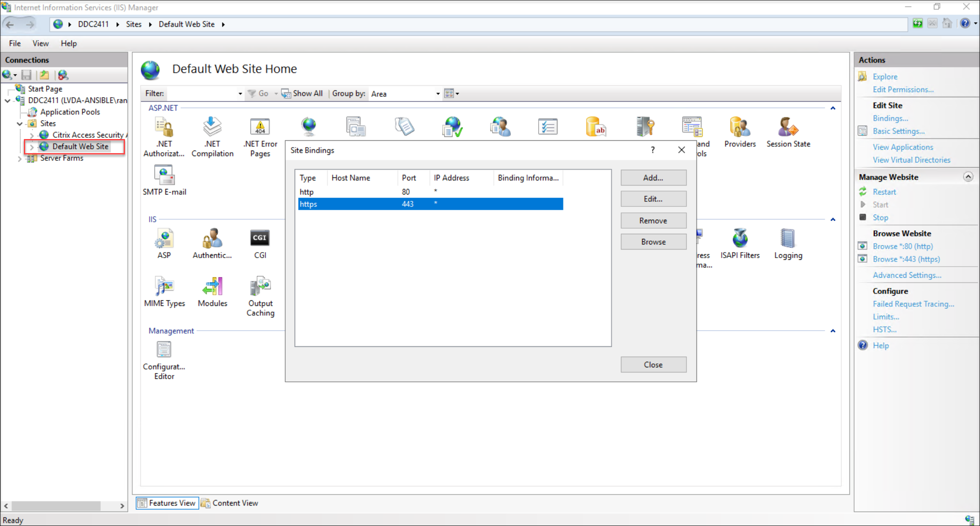Open the Output Caching feature
This screenshot has width=980, height=526.
[260, 291]
